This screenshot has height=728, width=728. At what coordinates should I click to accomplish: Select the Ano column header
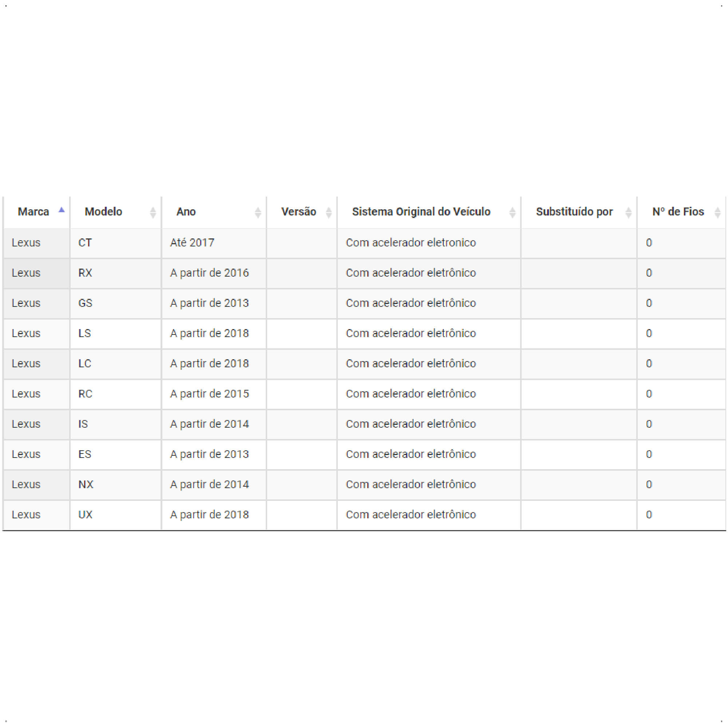[x=214, y=212]
